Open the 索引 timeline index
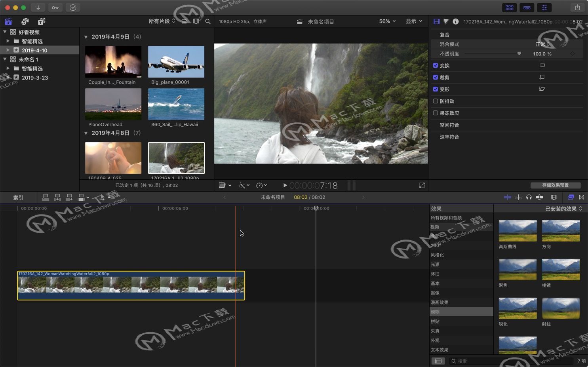 pyautogui.click(x=18, y=198)
